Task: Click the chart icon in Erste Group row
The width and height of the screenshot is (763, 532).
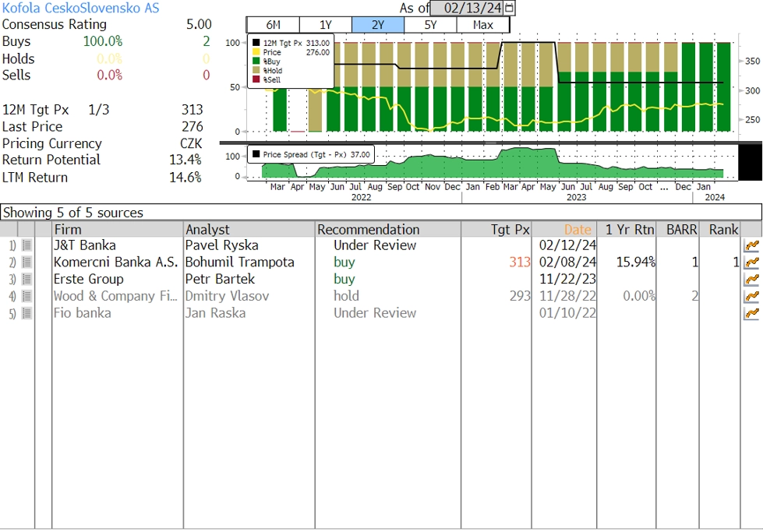Action: (751, 280)
